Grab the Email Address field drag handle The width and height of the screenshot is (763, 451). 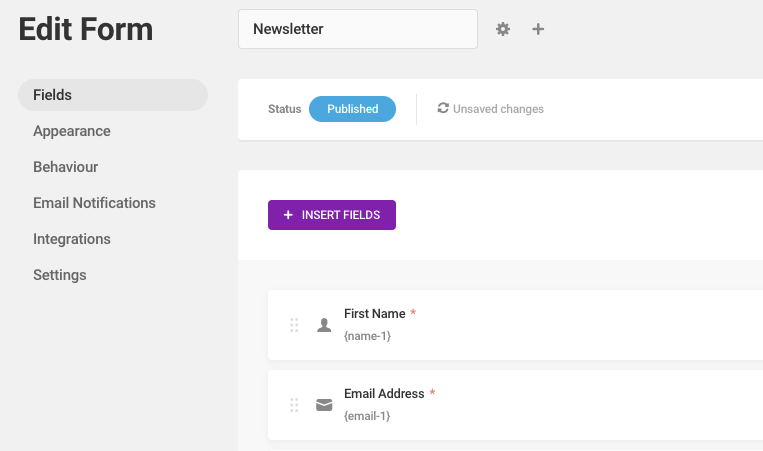294,405
